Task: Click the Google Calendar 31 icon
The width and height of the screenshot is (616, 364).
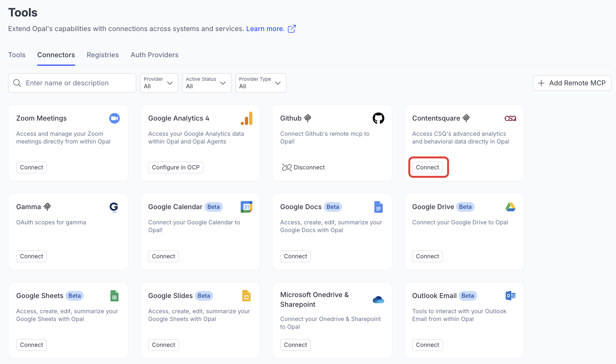Action: 247,207
